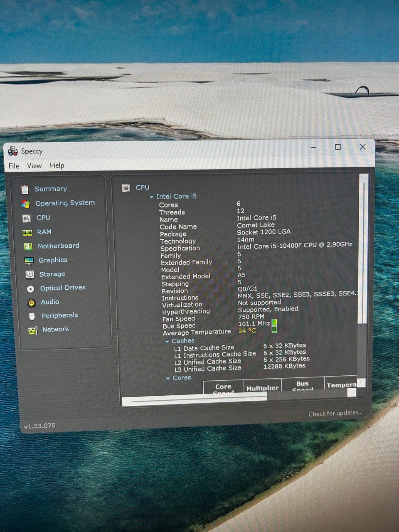
Task: Click the vertical scrollbar down arrow
Action: click(x=361, y=382)
